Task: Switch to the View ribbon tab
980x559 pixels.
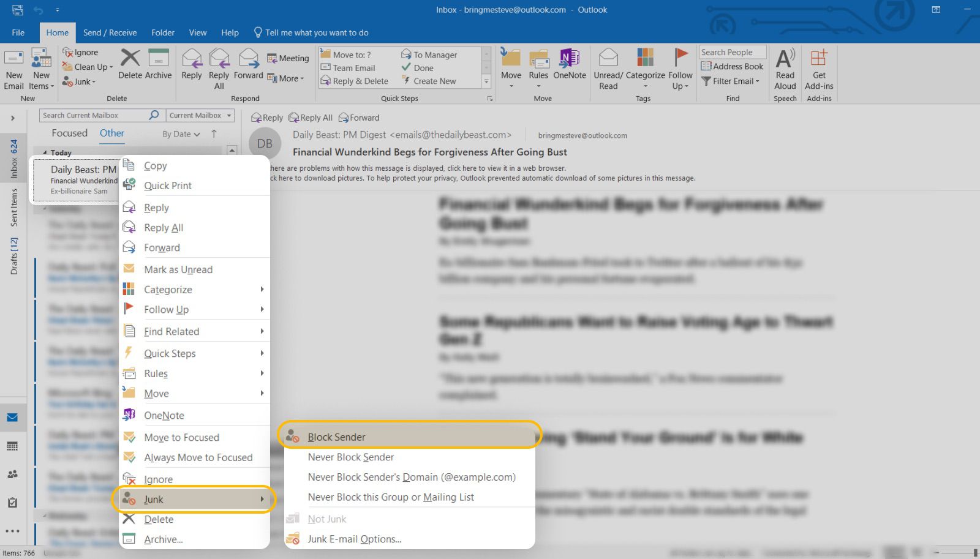Action: (197, 32)
